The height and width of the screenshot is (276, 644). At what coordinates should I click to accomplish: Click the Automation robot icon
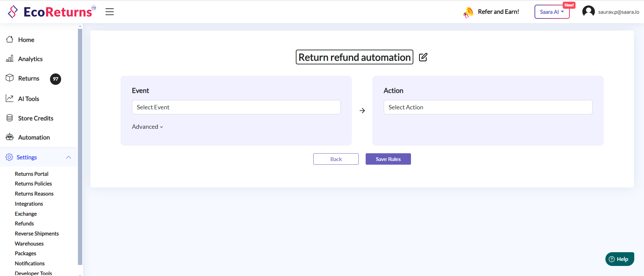[10, 137]
